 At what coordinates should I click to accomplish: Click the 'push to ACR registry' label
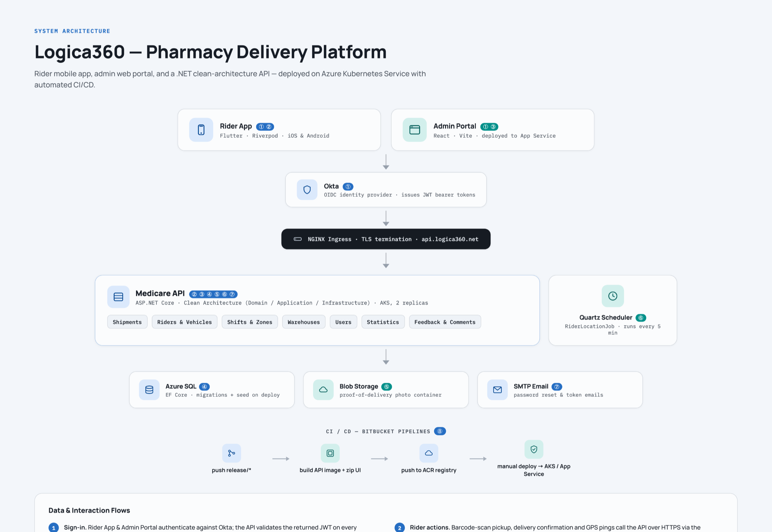(x=429, y=470)
